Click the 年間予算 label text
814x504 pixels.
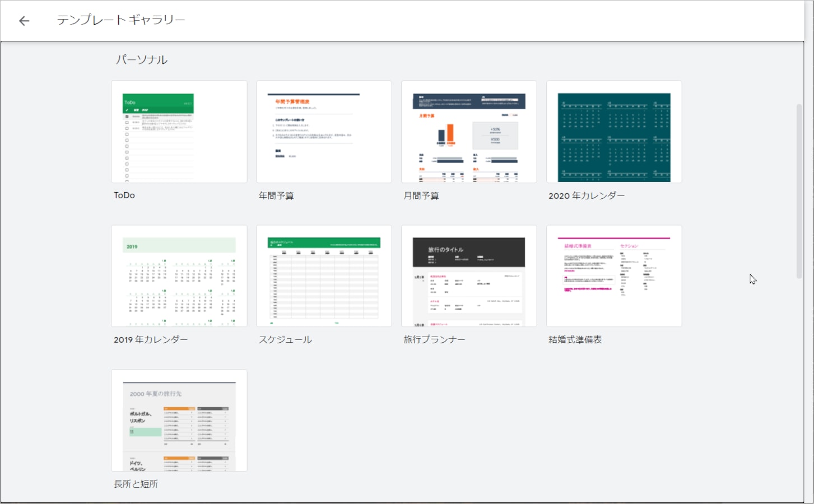click(x=276, y=195)
